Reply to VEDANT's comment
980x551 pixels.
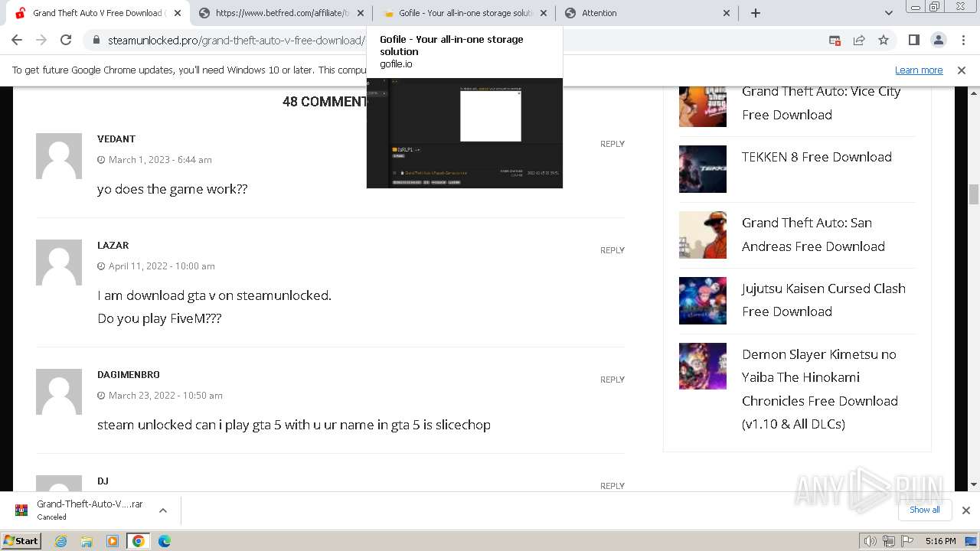(612, 144)
